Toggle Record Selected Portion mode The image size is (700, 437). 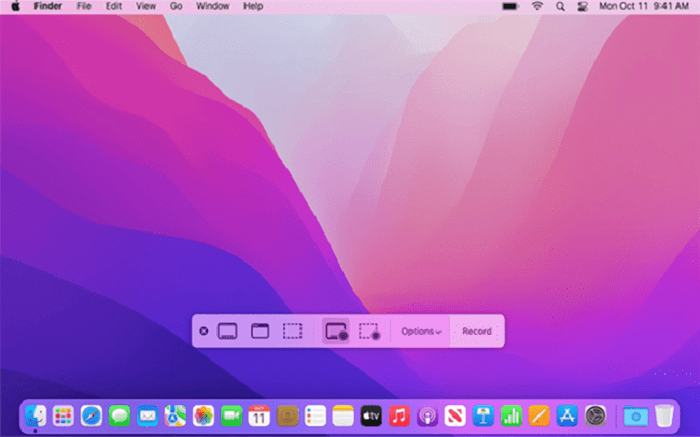coord(370,331)
